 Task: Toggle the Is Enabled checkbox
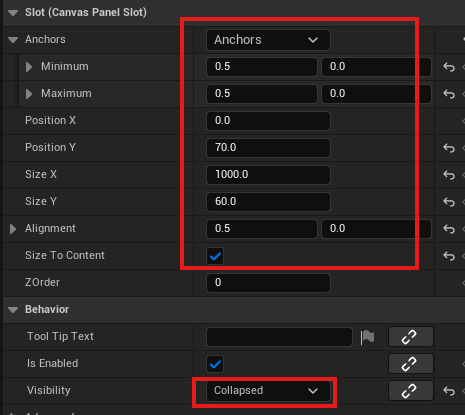click(x=215, y=364)
